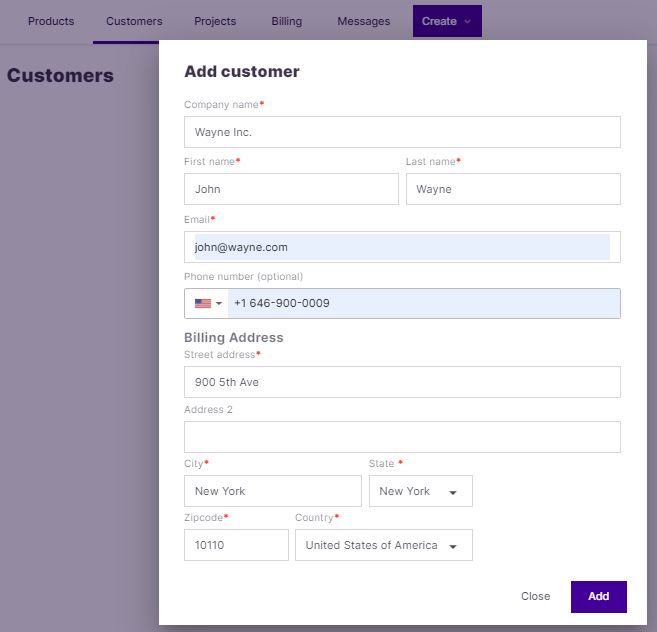This screenshot has width=657, height=632.
Task: Go to the Billing tab
Action: [x=286, y=21]
